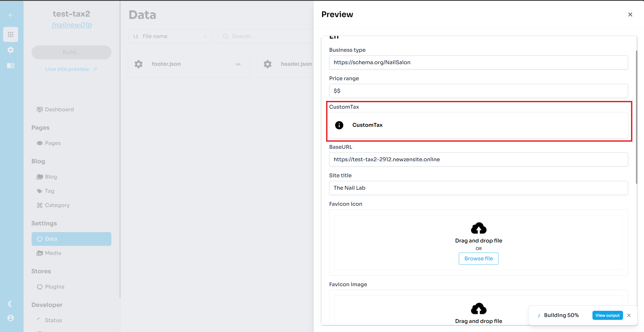Click the Site title input field
The image size is (644, 332).
pyautogui.click(x=478, y=188)
